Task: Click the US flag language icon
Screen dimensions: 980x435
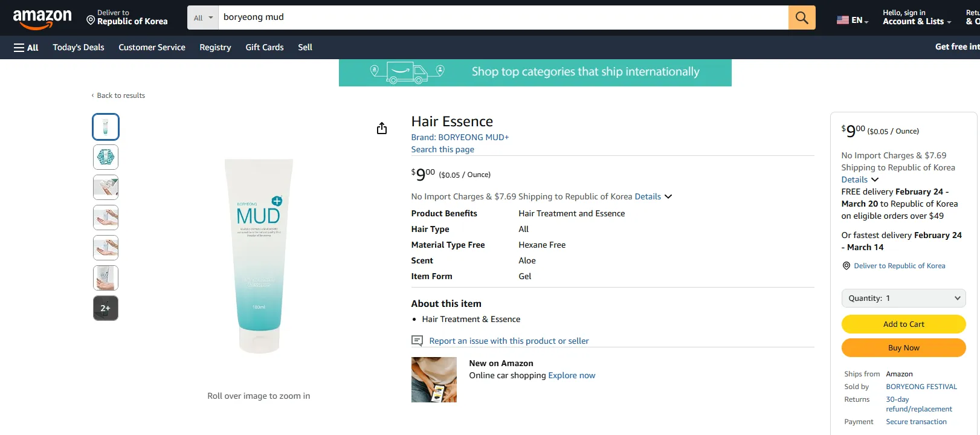Action: pos(843,20)
